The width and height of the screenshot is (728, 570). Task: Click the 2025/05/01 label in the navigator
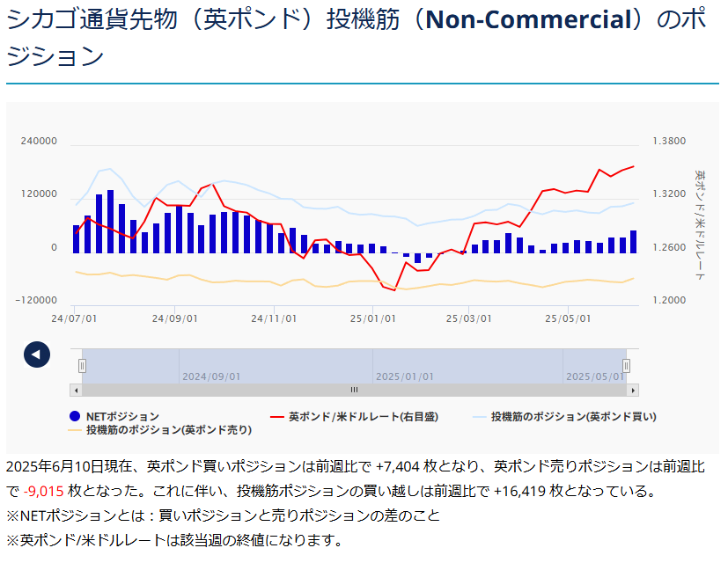(595, 376)
